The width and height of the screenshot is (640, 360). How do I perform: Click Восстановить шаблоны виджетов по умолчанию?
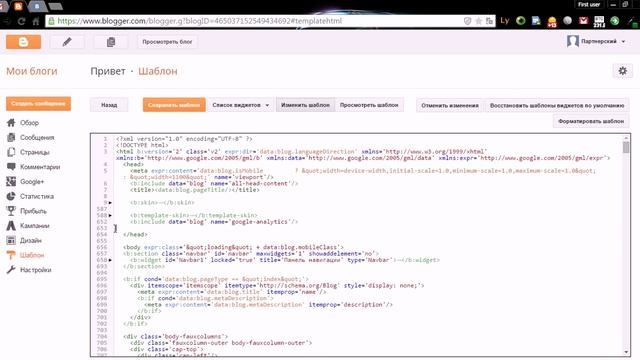[x=557, y=105]
